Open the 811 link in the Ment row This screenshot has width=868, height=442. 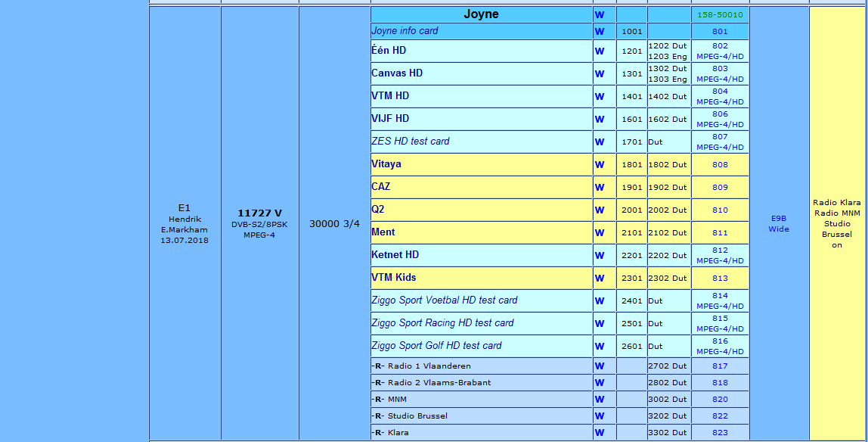click(720, 232)
